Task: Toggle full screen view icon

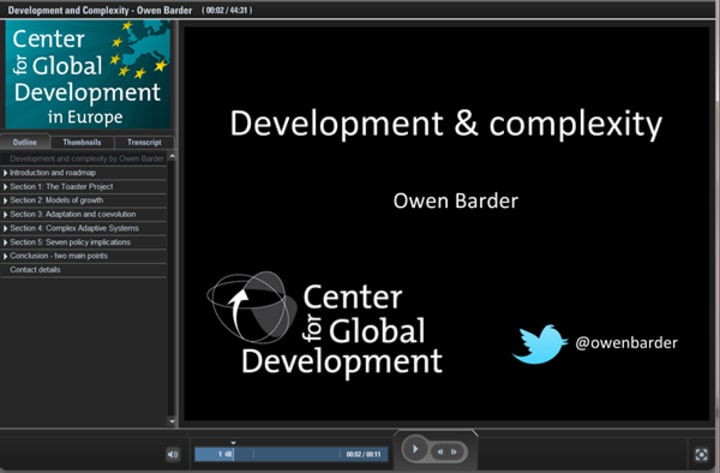Action: (x=701, y=455)
